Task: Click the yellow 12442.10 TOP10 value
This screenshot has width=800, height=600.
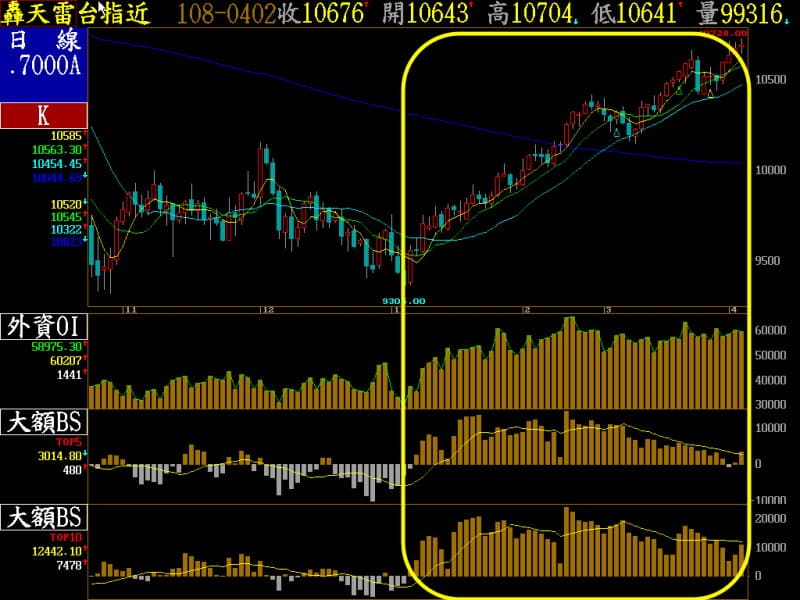Action: click(56, 553)
